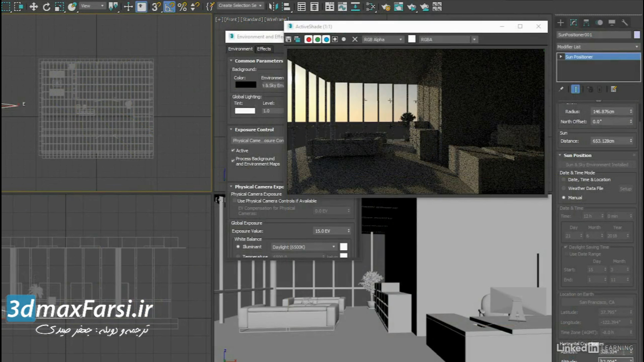Open the Daylight (6500K) illuminant dropdown

point(304,247)
